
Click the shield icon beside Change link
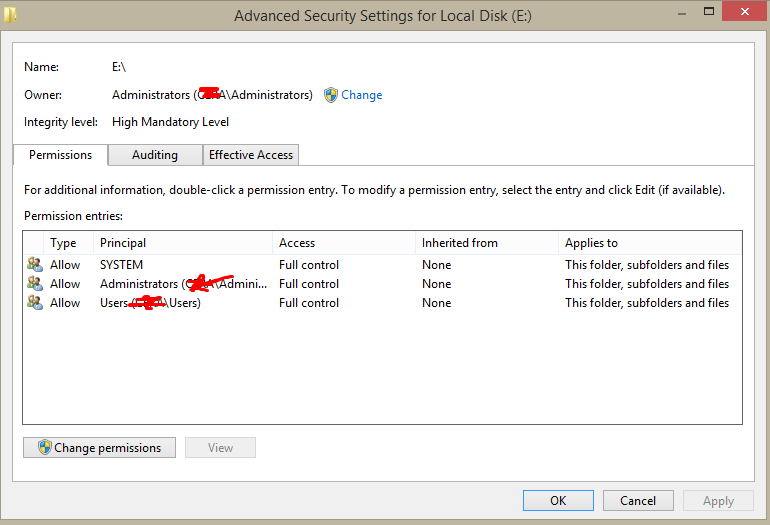[331, 95]
